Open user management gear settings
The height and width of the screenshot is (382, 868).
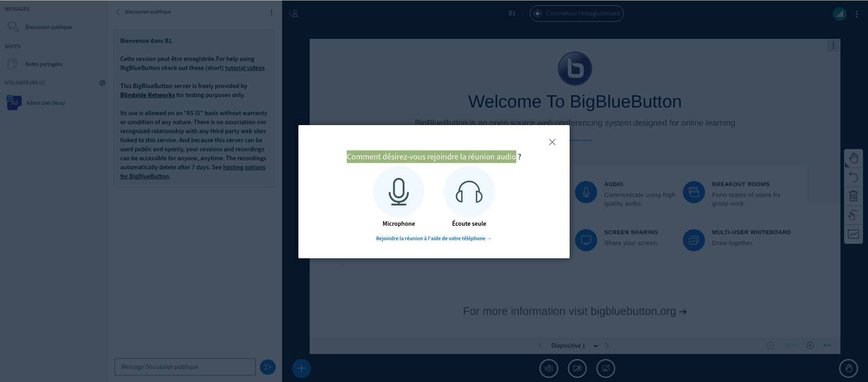(x=102, y=83)
